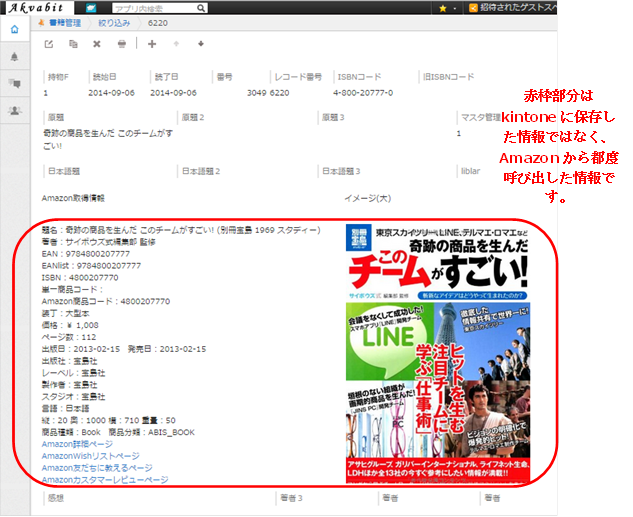Click the 価格 ¥ 1,008 line
Screen dimensions: 633x517
click(x=70, y=325)
